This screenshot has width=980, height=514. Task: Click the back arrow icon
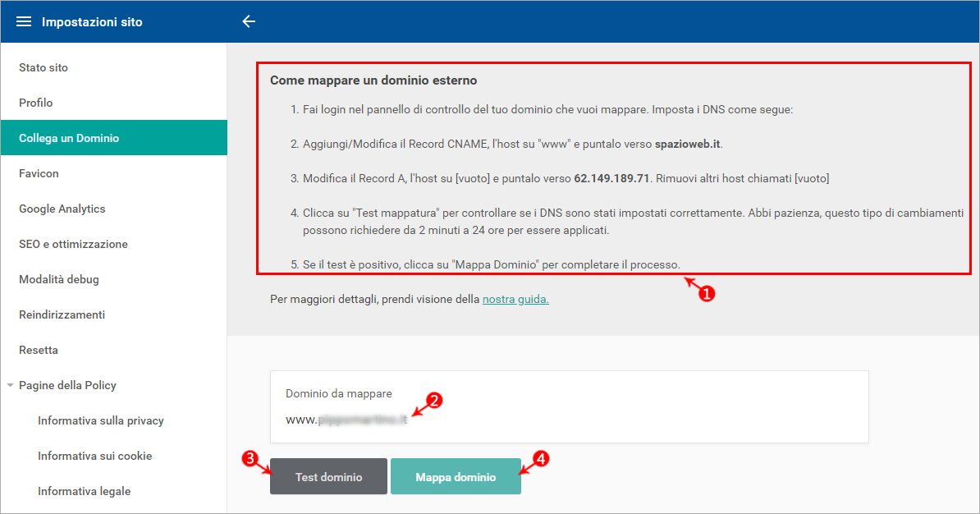249,22
